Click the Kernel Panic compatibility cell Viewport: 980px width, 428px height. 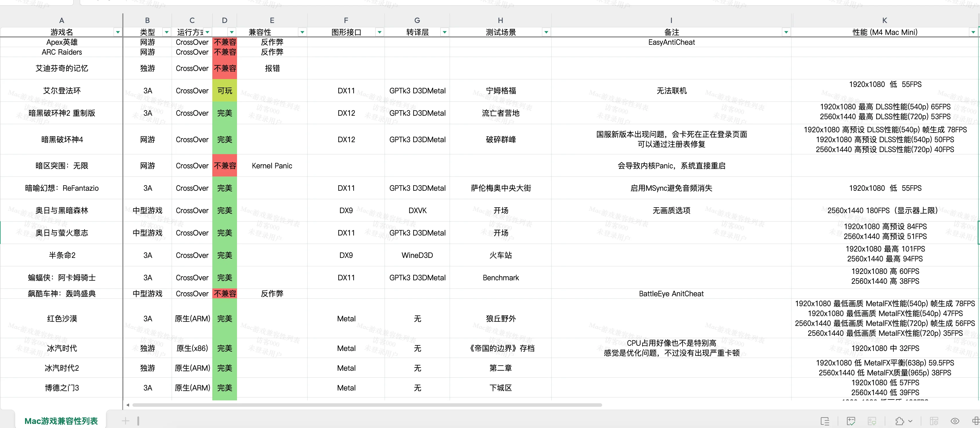pos(272,166)
